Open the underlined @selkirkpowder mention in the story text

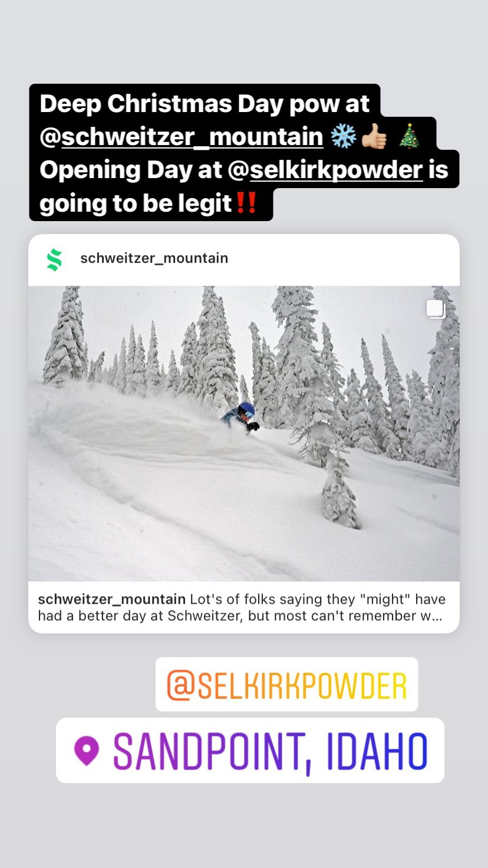tap(325, 170)
